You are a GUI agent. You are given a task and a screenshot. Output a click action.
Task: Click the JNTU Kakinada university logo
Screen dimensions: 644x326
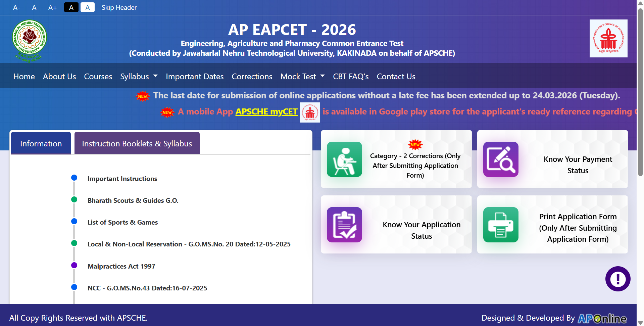pos(30,40)
